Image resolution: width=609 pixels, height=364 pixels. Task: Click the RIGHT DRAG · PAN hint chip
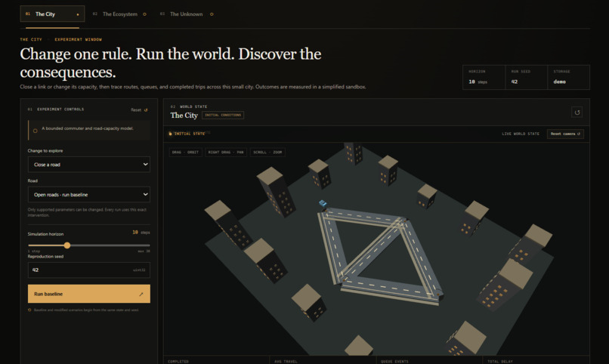226,152
